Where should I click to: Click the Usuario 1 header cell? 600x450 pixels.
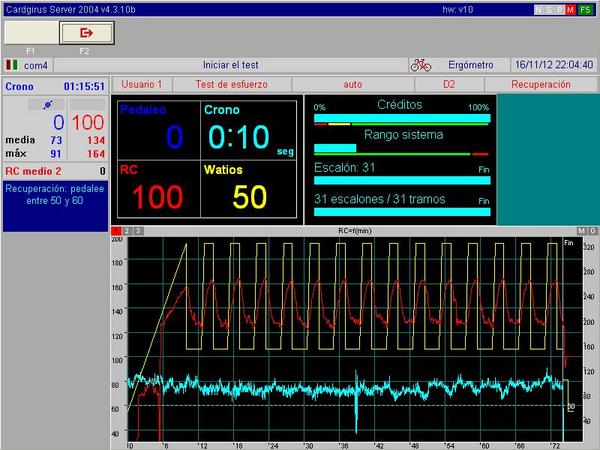coord(142,85)
